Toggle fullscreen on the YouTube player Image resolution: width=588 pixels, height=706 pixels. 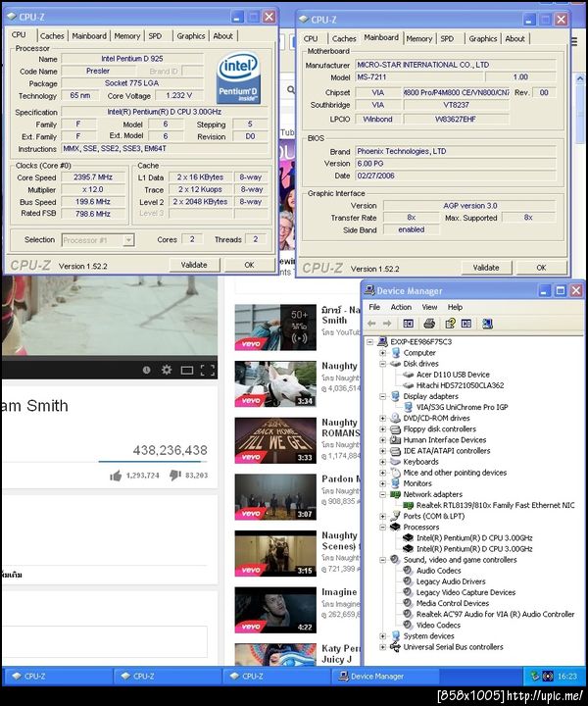click(207, 370)
